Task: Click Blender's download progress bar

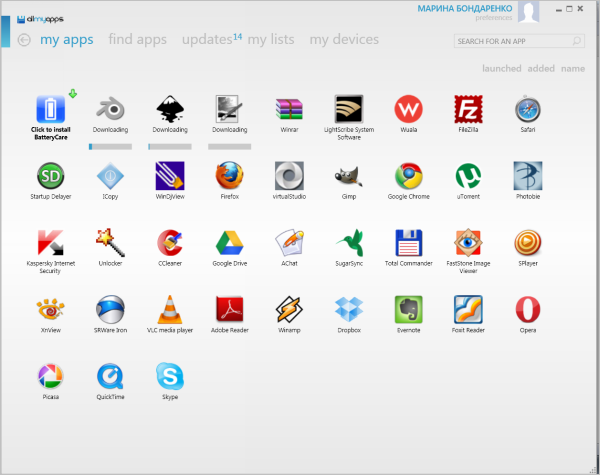Action: point(110,147)
